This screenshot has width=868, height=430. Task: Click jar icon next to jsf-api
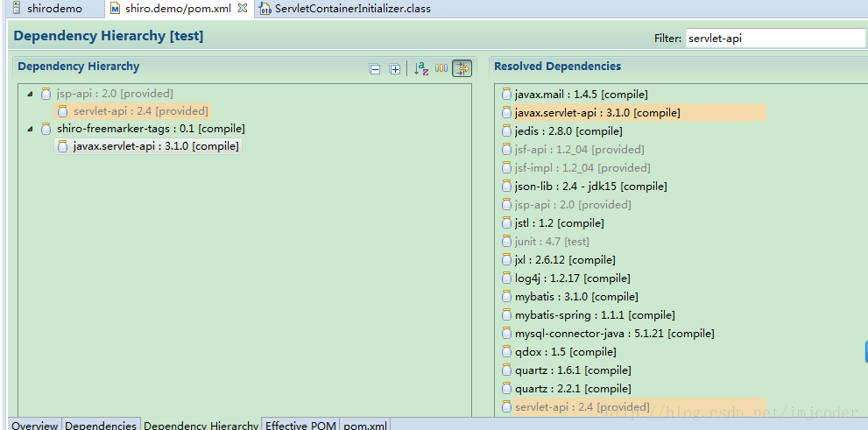click(506, 150)
